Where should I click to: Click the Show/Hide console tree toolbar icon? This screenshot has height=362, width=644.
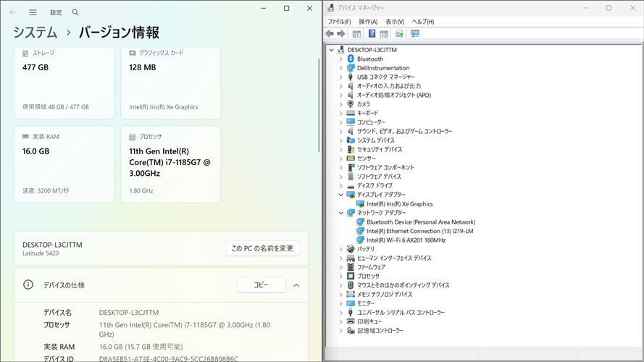(356, 33)
